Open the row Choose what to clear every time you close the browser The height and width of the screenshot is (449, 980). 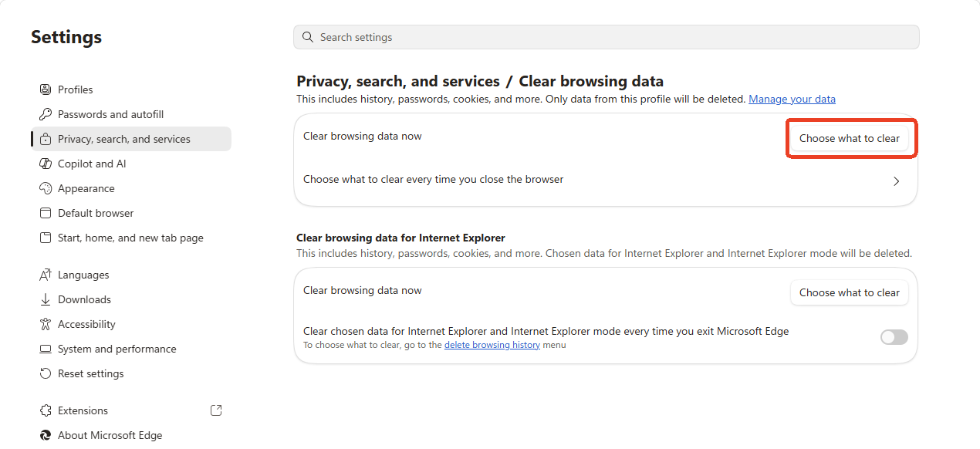605,181
